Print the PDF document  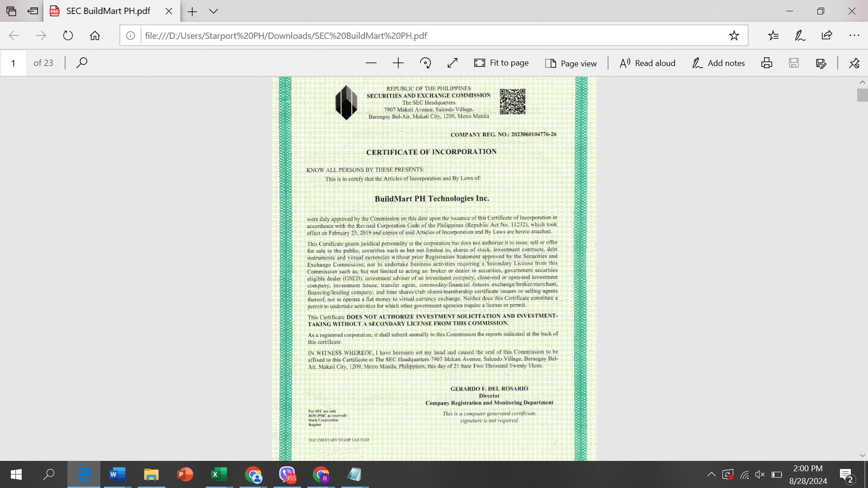pos(766,63)
